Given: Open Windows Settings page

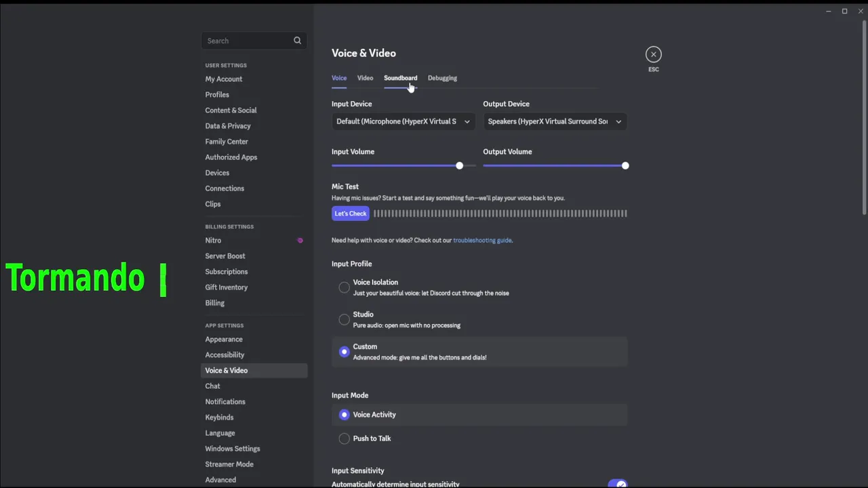Looking at the screenshot, I should pos(233,449).
